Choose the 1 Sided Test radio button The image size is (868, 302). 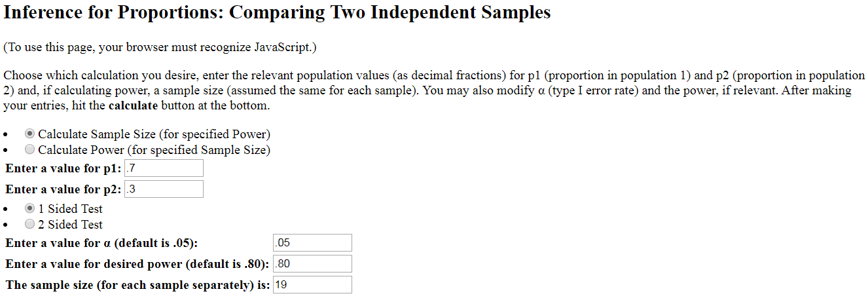[29, 208]
